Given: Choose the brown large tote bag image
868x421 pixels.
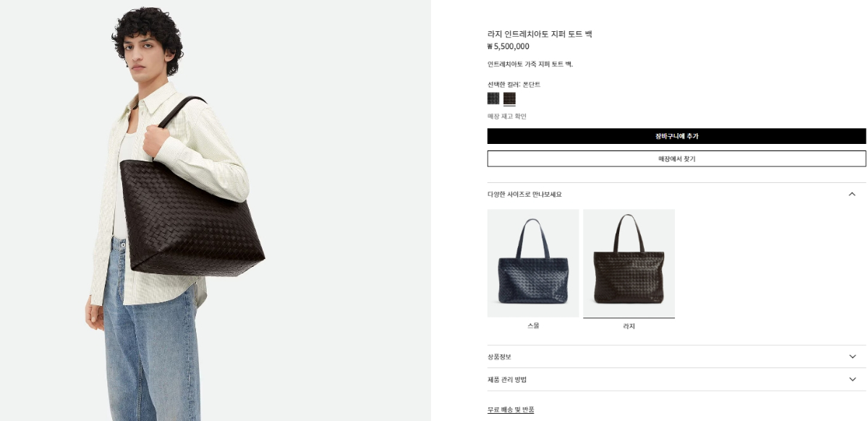Looking at the screenshot, I should pyautogui.click(x=629, y=263).
